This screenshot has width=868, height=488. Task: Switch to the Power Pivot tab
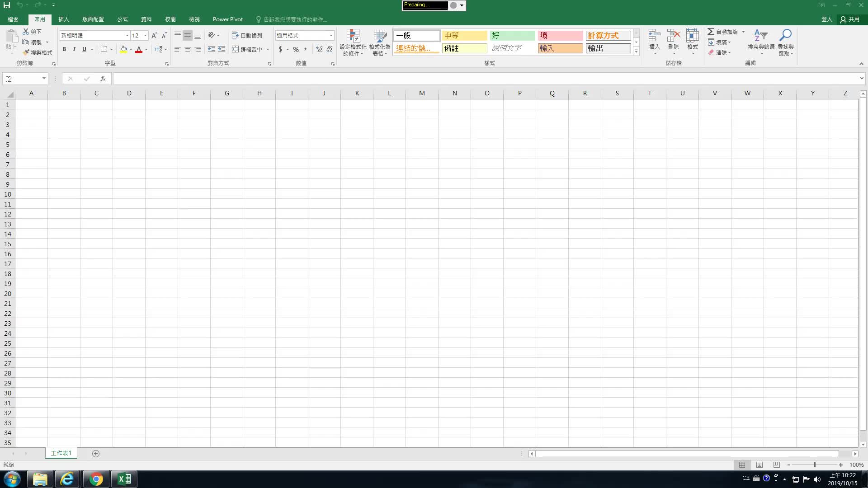pos(228,19)
